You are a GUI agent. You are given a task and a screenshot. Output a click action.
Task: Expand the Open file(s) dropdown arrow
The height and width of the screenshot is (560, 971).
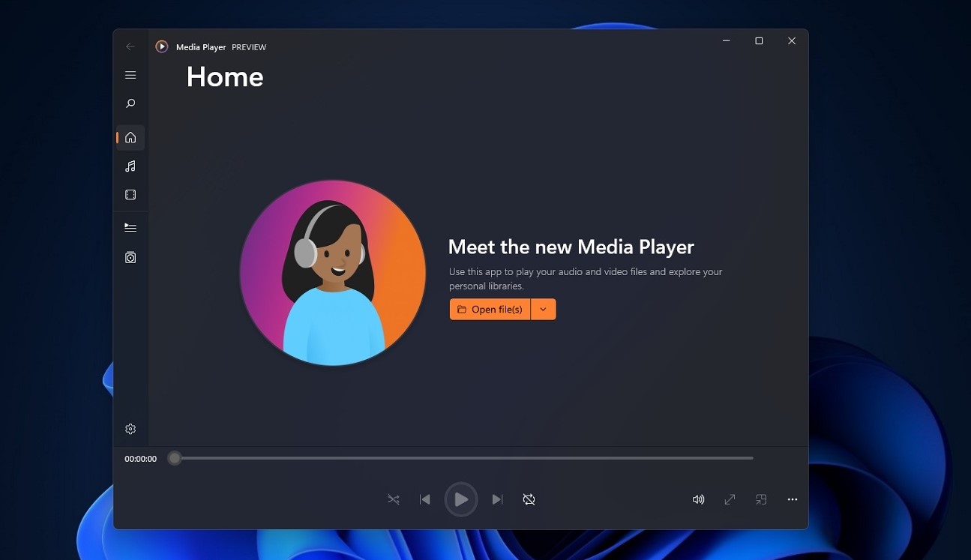(x=544, y=310)
